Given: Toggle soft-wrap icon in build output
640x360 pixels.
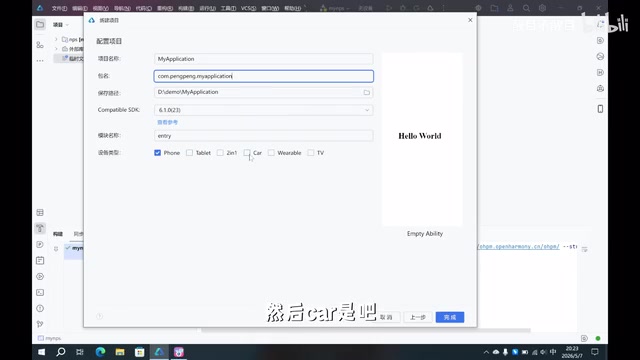Looking at the screenshot, I should click(584, 249).
